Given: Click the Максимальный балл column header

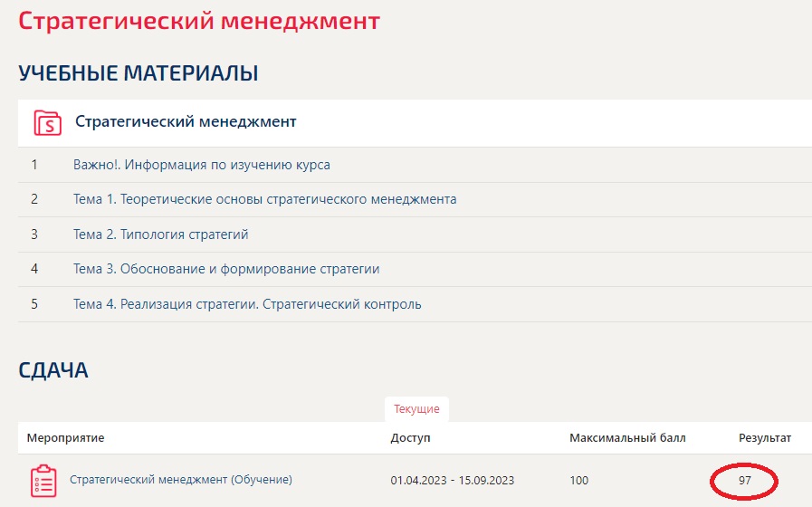Looking at the screenshot, I should [x=627, y=438].
